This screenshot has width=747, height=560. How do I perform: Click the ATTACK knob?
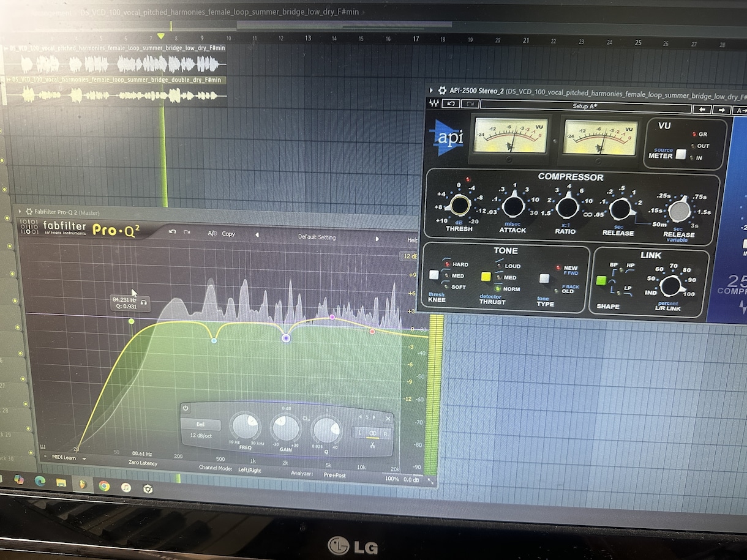tap(513, 206)
